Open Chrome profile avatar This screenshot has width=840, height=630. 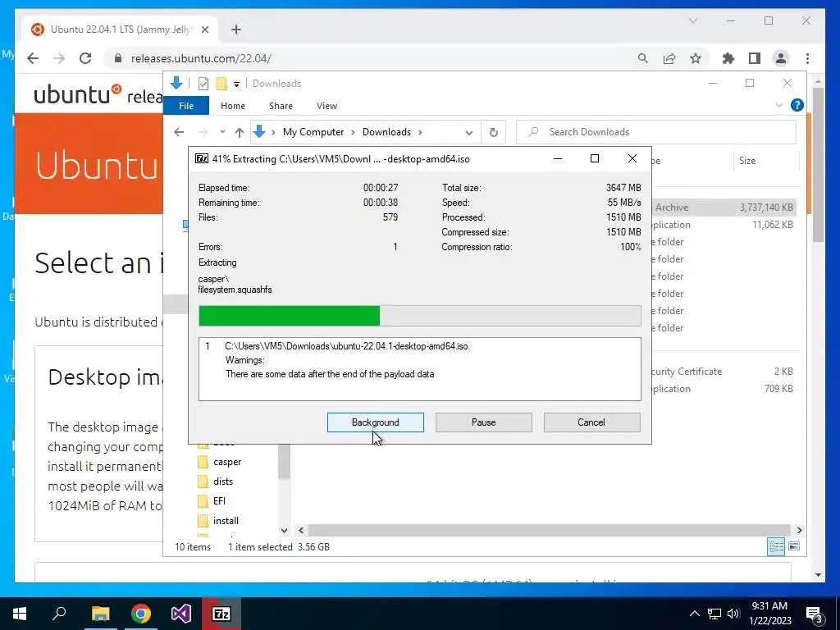pos(781,58)
